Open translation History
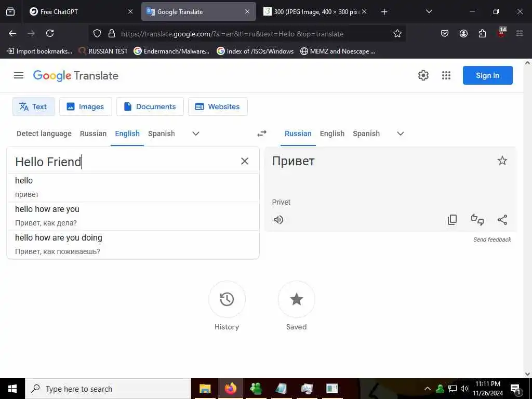The image size is (532, 399). [x=227, y=299]
